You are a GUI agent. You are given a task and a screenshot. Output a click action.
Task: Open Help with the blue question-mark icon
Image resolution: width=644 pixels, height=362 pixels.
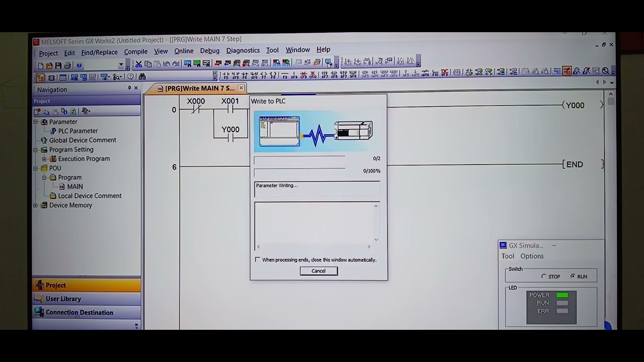(x=79, y=65)
